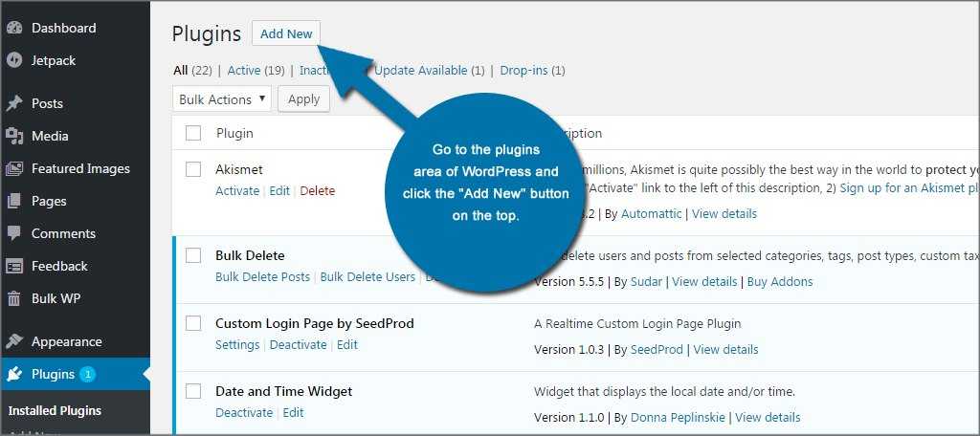Click the Add New button
Image resolution: width=980 pixels, height=436 pixels.
click(x=286, y=33)
